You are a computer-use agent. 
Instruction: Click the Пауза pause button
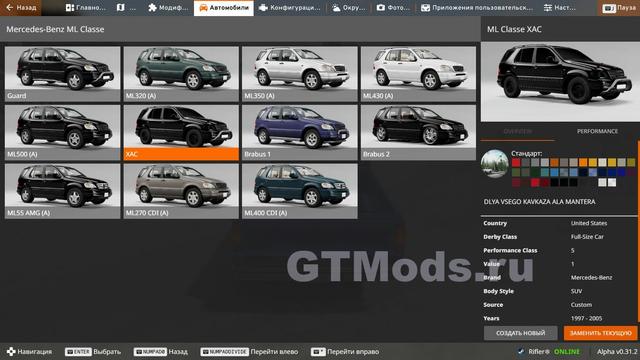coord(619,8)
